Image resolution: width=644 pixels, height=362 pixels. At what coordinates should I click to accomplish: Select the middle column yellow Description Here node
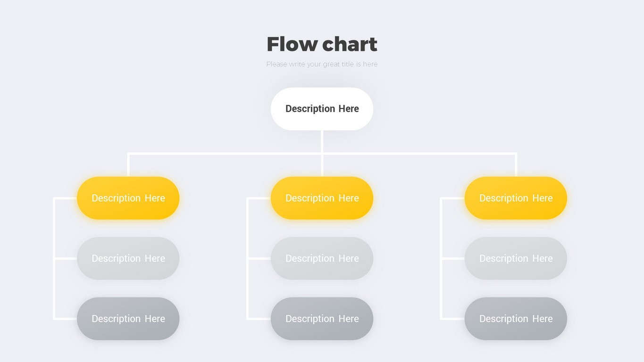click(x=322, y=198)
